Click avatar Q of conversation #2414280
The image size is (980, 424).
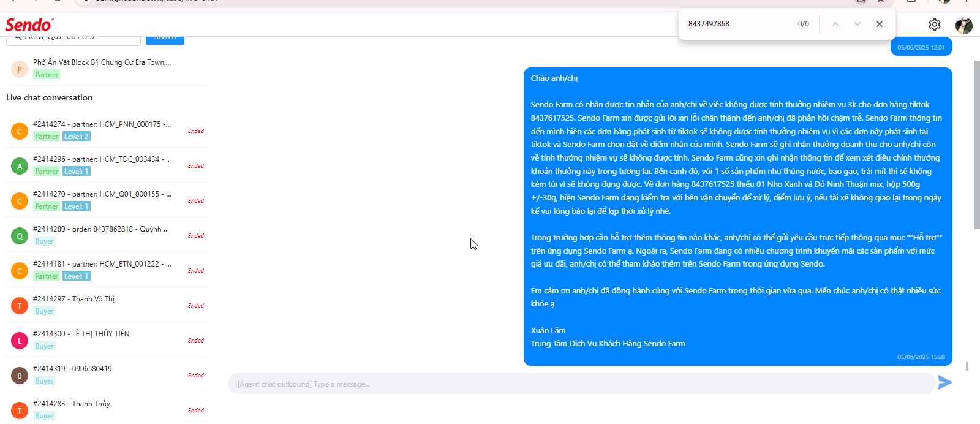(x=20, y=236)
